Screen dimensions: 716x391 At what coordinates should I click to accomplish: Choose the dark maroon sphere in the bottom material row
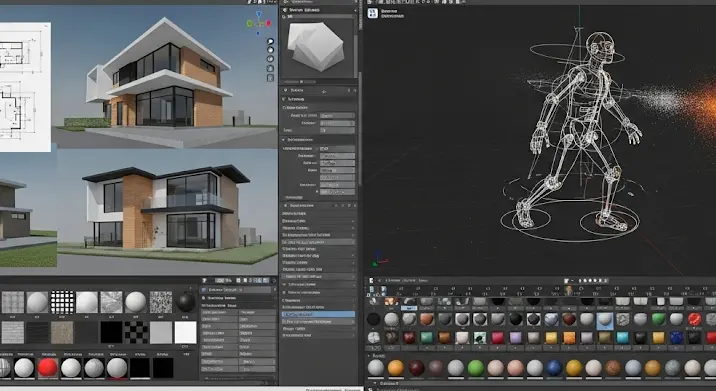pyautogui.click(x=416, y=368)
